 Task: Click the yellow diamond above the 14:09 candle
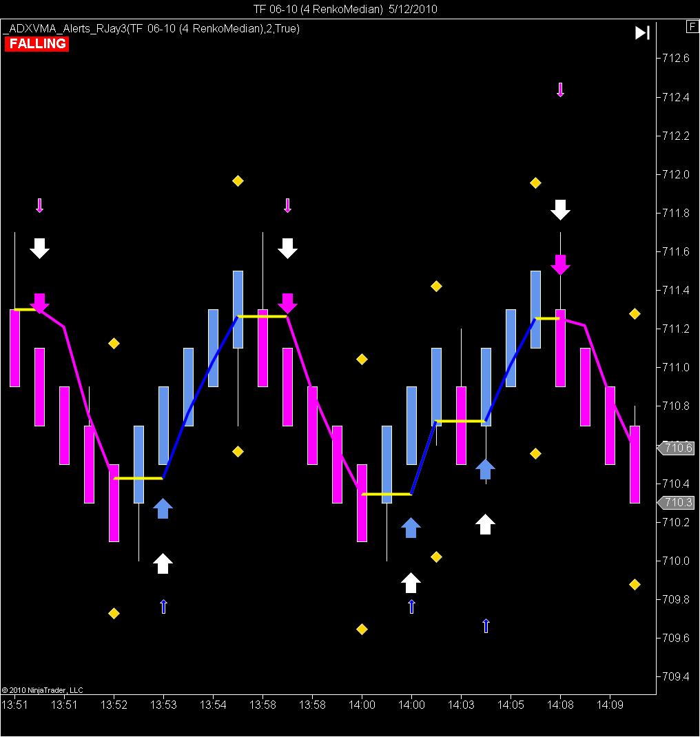coord(635,314)
